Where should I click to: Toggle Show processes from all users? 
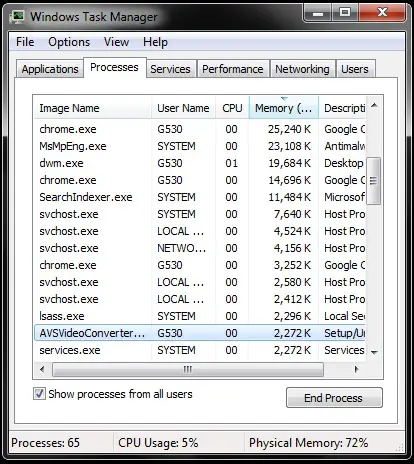[39, 394]
